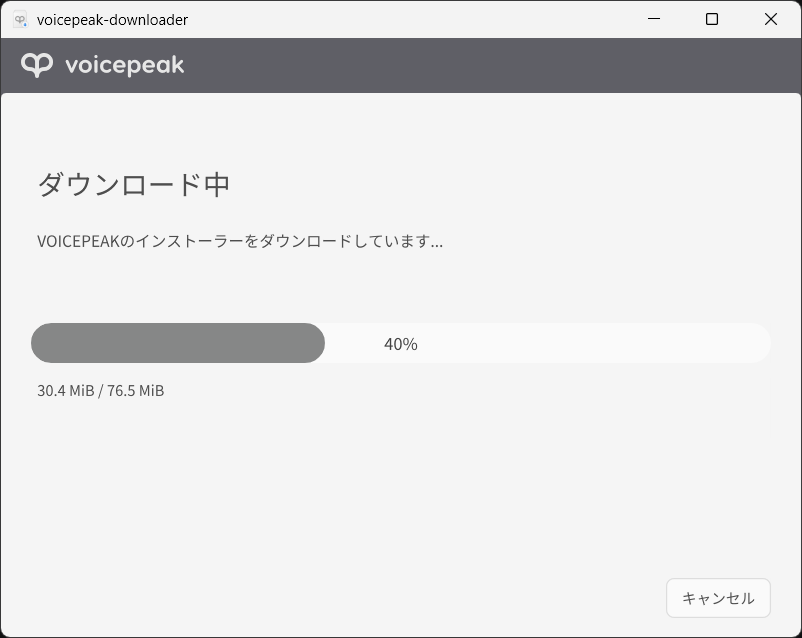The height and width of the screenshot is (638, 802).
Task: Click the word VOICEPEAK in the status message
Action: (x=78, y=241)
